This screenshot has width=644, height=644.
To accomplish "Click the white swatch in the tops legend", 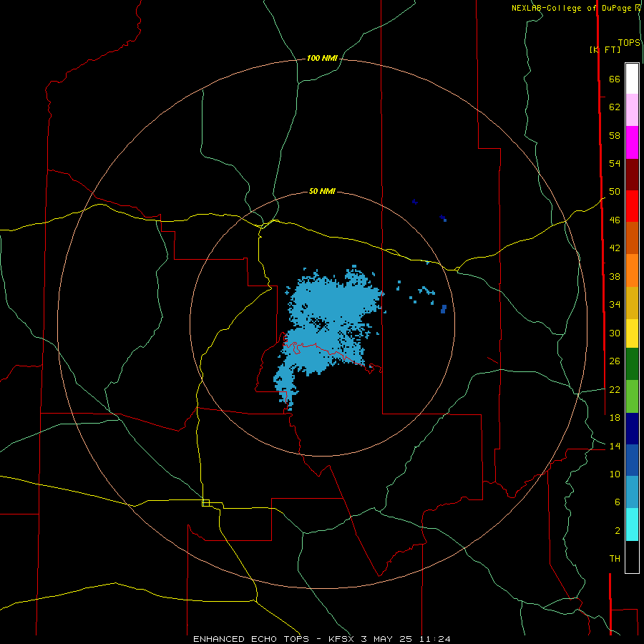I will pyautogui.click(x=632, y=79).
